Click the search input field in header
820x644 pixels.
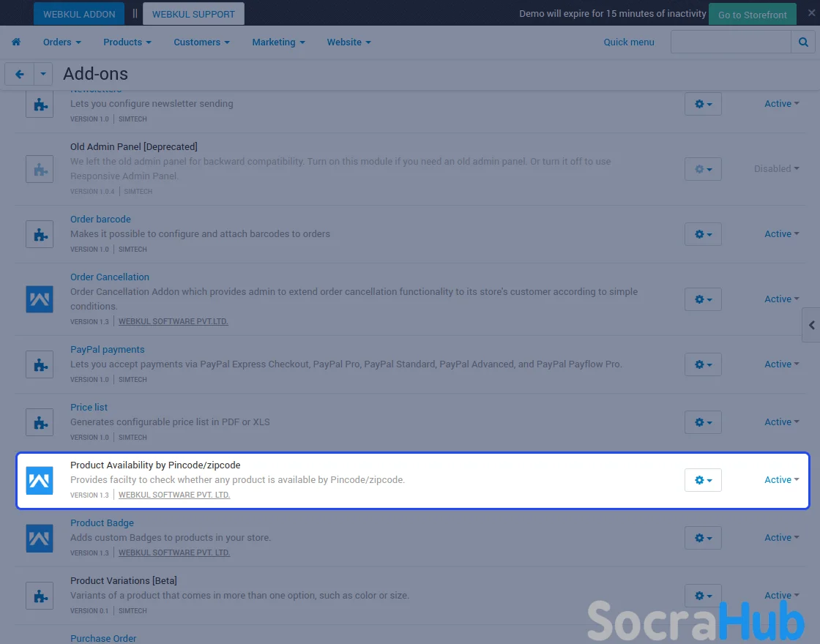(x=730, y=42)
